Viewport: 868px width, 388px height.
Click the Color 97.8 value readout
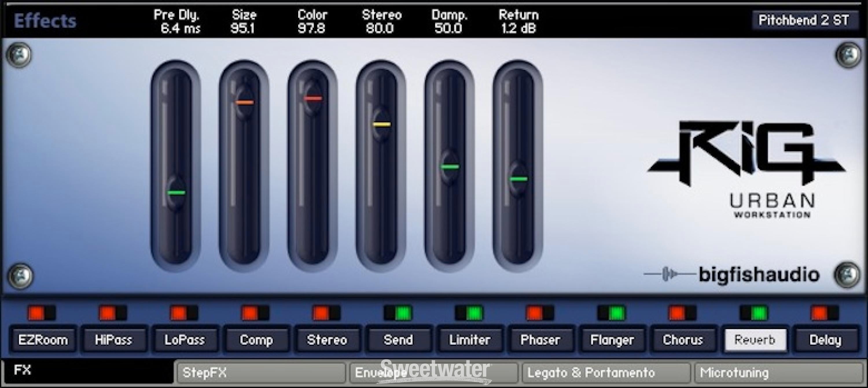(311, 28)
